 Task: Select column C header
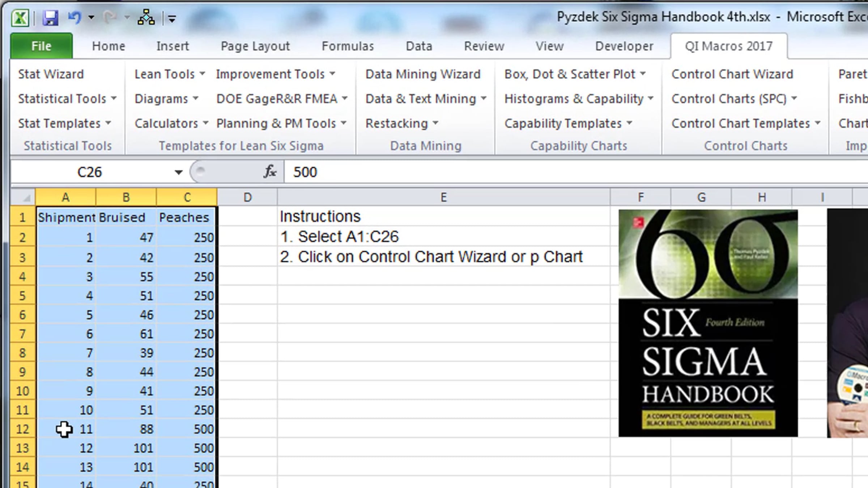coord(187,197)
